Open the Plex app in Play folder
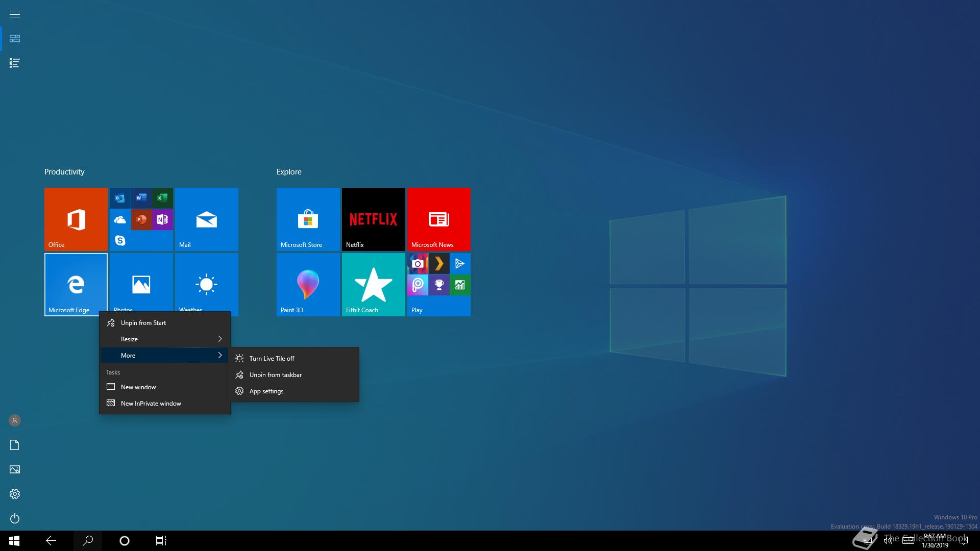The image size is (980, 551). 439,263
